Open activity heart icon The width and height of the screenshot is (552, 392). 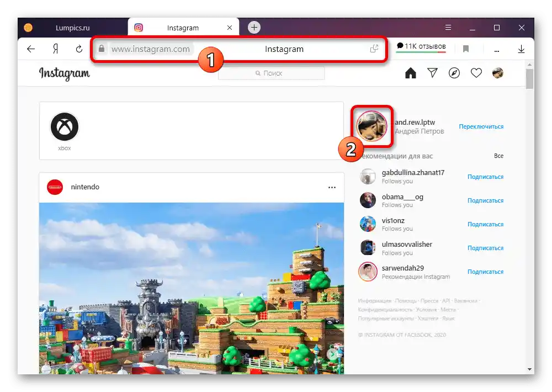(476, 73)
